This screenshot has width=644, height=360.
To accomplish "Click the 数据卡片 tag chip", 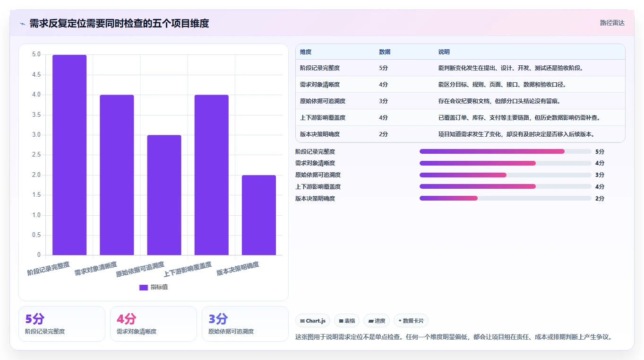I will 411,321.
